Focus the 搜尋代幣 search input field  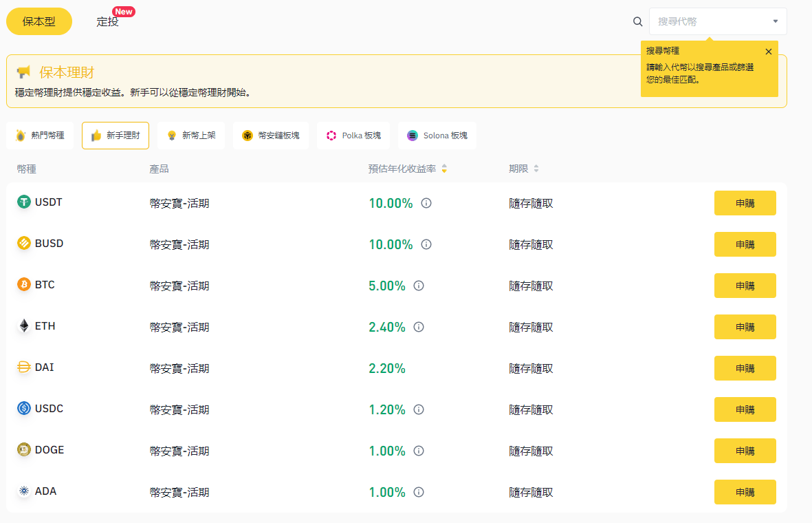pyautogui.click(x=708, y=21)
